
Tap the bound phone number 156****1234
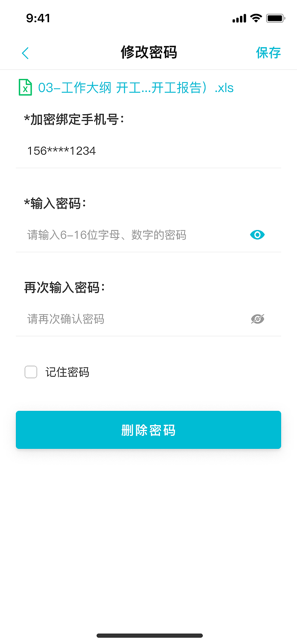tap(62, 151)
